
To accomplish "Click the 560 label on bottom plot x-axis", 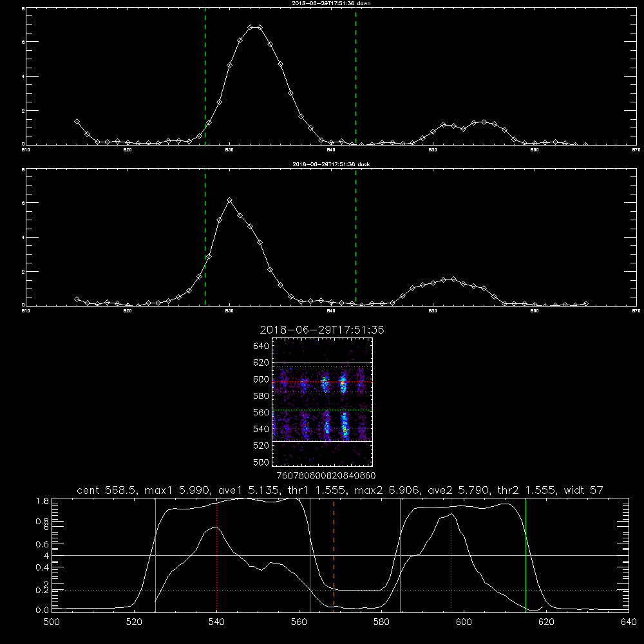I will click(299, 622).
